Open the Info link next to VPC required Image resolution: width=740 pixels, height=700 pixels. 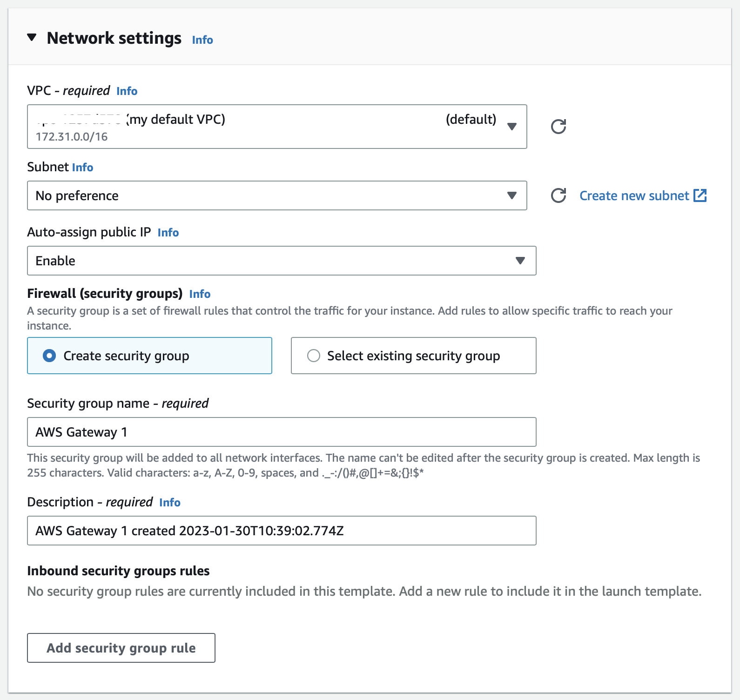coord(126,91)
